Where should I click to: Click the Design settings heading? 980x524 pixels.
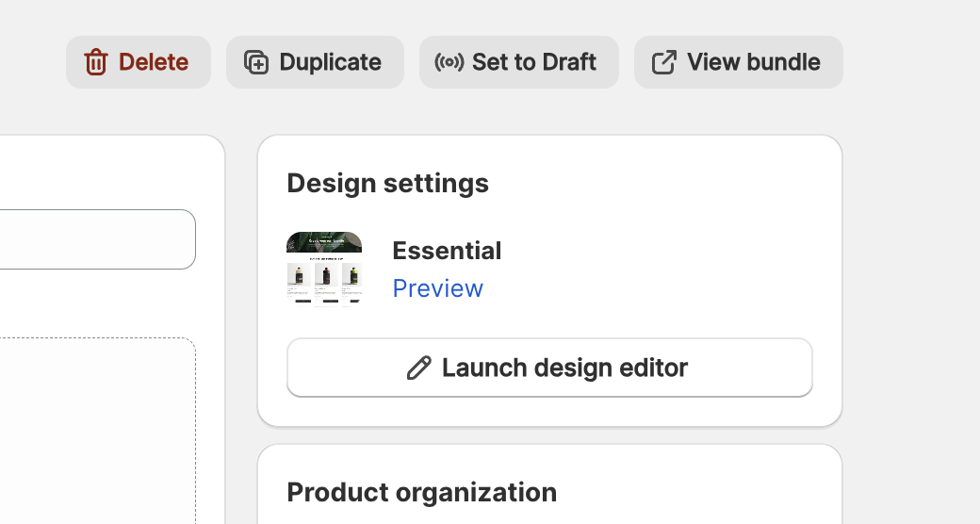click(x=387, y=183)
